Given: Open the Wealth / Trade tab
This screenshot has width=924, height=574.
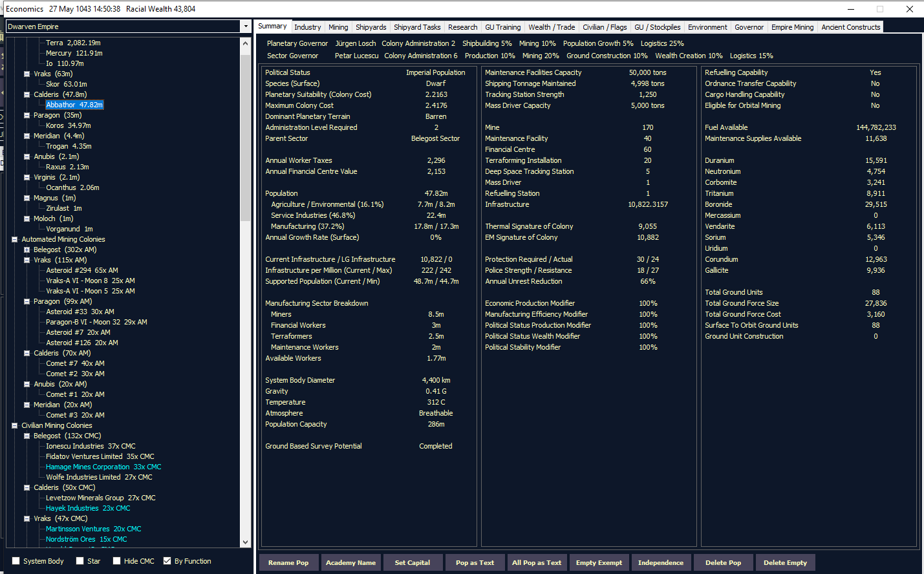Looking at the screenshot, I should coord(551,27).
